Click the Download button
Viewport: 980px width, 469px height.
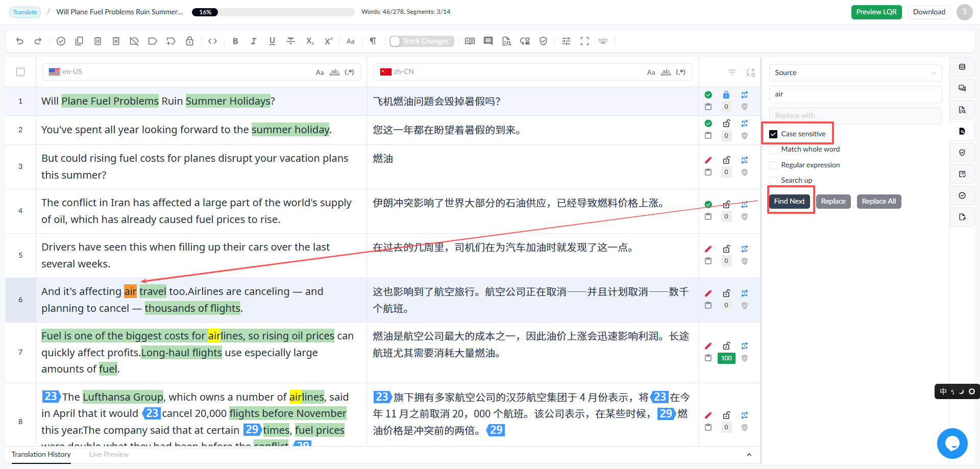[x=929, y=12]
